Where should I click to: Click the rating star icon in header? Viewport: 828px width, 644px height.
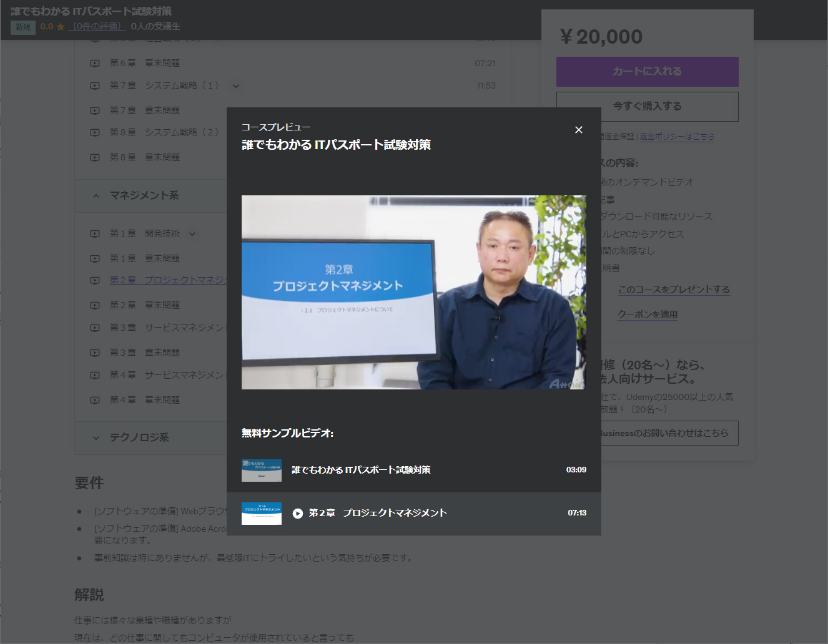[x=61, y=27]
